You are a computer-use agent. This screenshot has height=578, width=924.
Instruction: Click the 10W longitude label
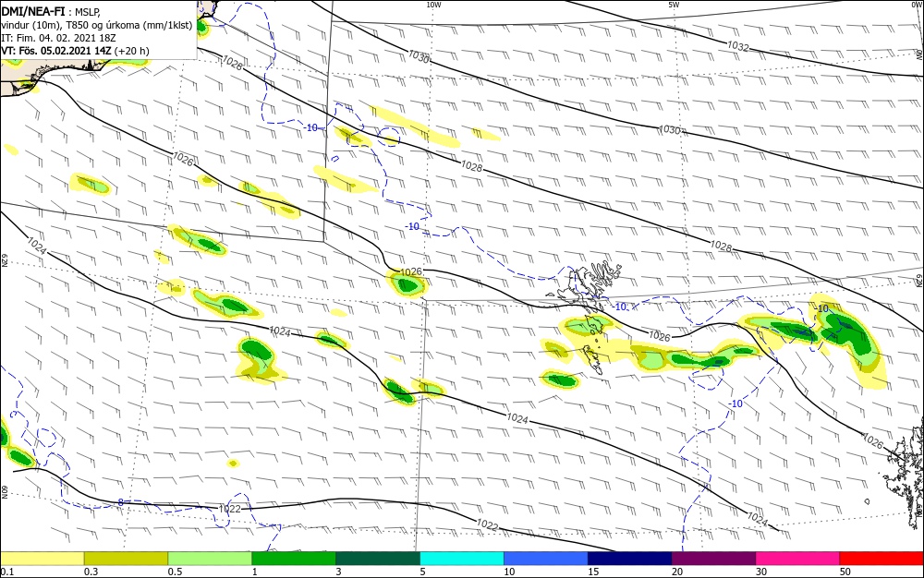(433, 5)
